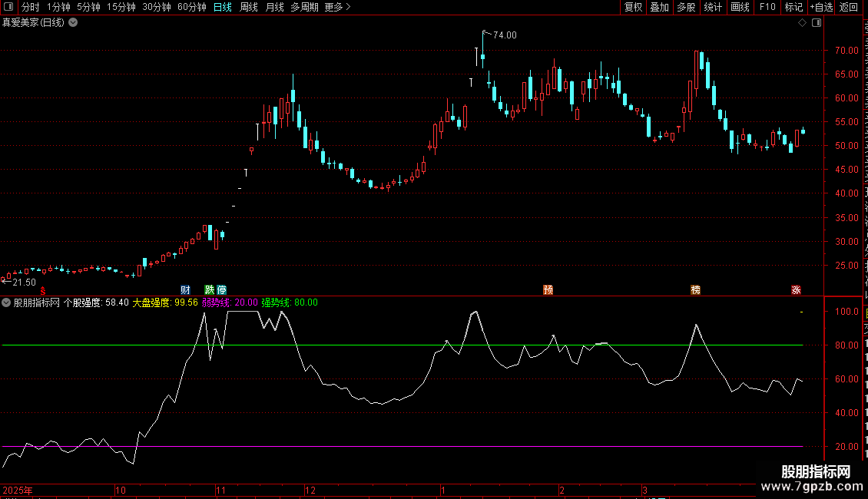The image size is (868, 499).
Task: Click the 榜 ranking event marker
Action: click(x=696, y=290)
